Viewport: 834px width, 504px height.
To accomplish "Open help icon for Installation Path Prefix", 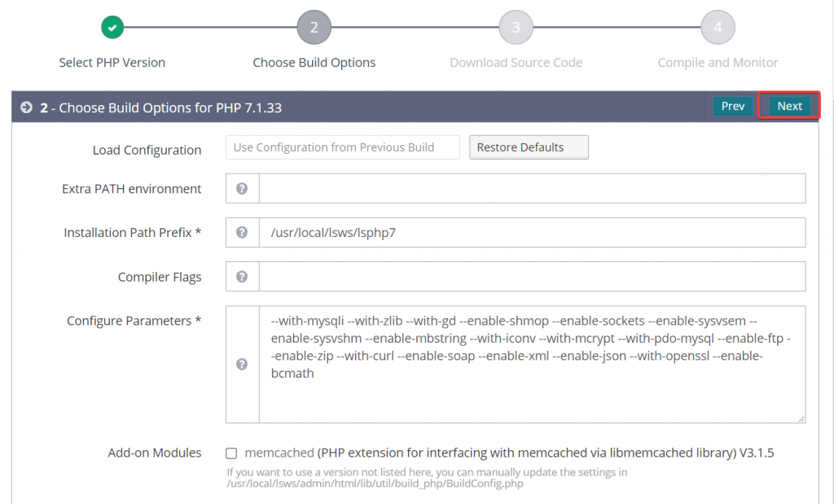I will click(x=242, y=232).
